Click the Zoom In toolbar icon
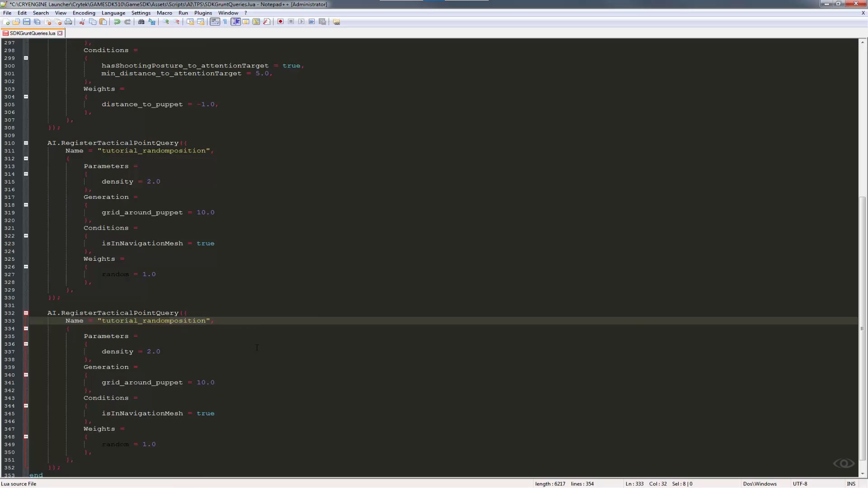Screen dimensions: 868x488 click(x=166, y=22)
